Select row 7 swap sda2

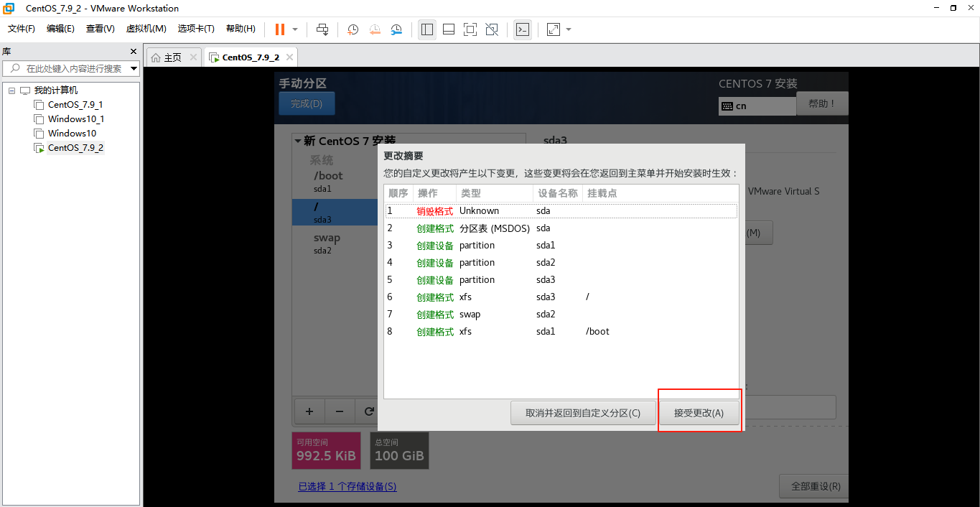point(561,315)
